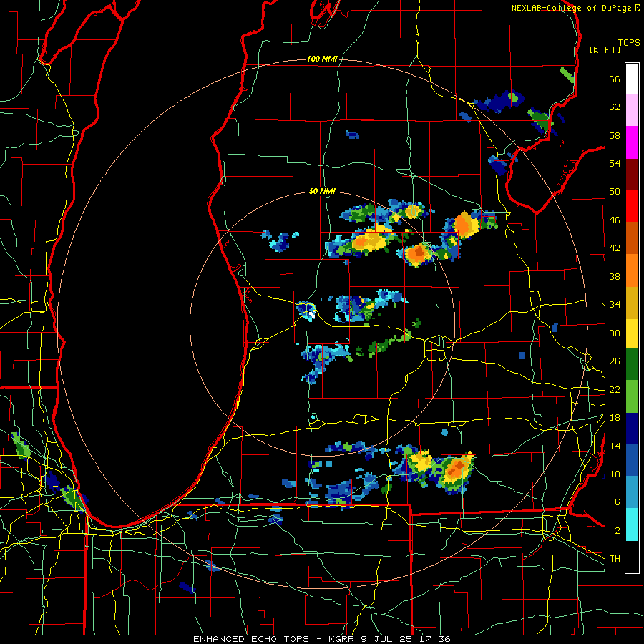Viewport: 644px width, 644px height.
Task: Choose the dark orange swatch near 42
Action: pyautogui.click(x=632, y=238)
